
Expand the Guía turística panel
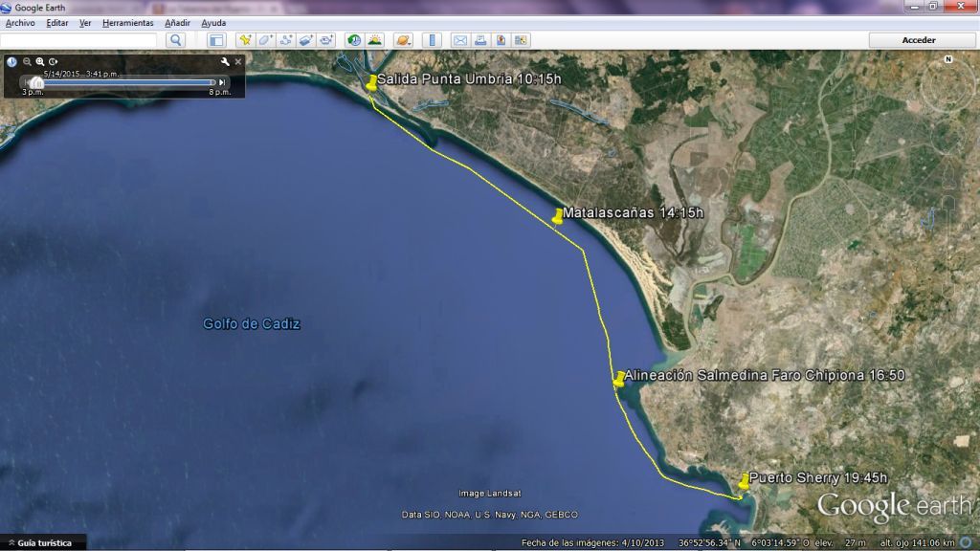click(11, 543)
